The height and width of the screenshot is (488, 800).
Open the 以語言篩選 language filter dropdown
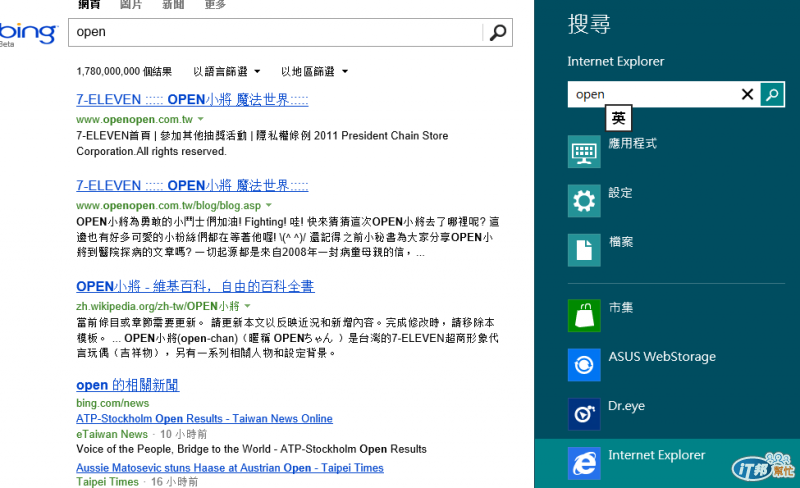pos(227,71)
